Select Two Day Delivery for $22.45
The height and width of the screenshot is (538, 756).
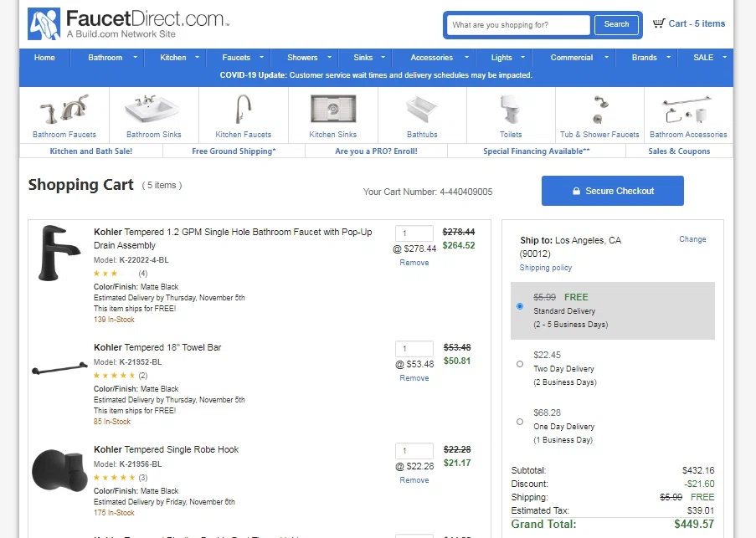pyautogui.click(x=520, y=364)
